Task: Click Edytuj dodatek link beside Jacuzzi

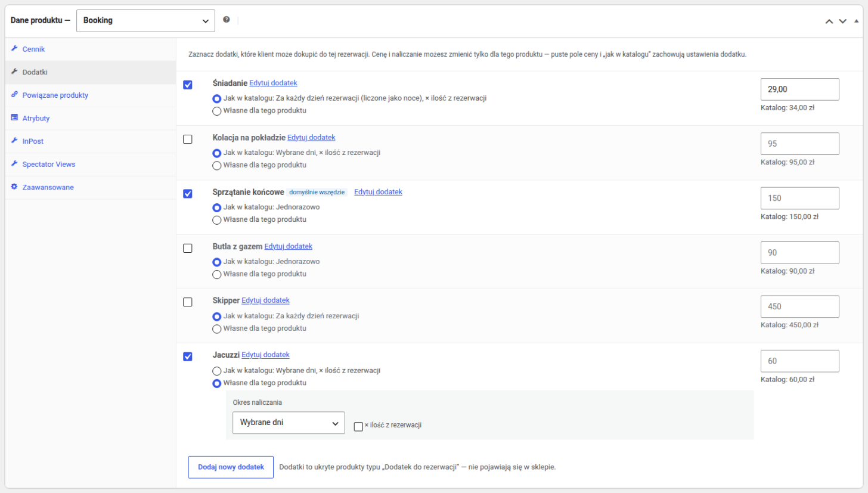Action: (265, 355)
